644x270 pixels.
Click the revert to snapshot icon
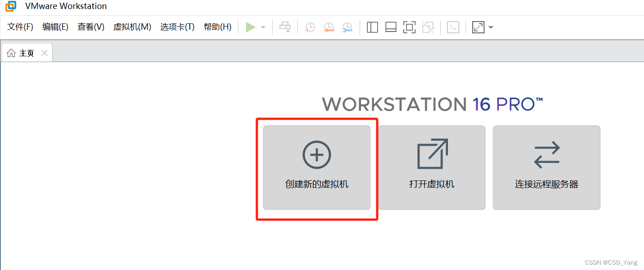click(x=329, y=27)
